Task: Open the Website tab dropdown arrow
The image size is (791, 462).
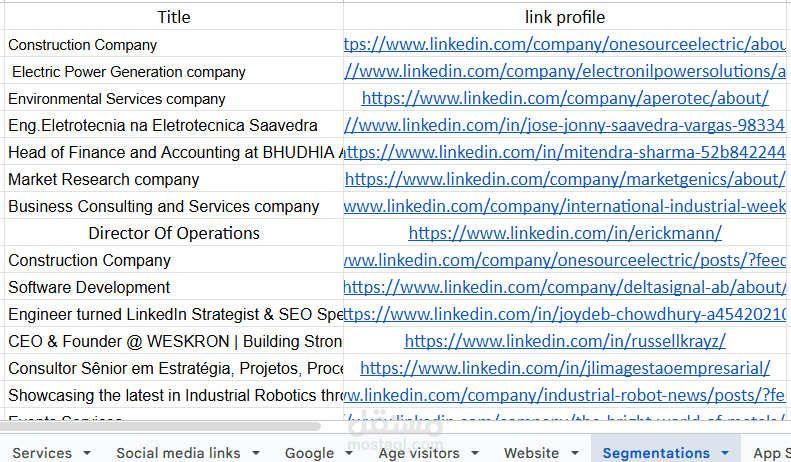Action: point(575,453)
